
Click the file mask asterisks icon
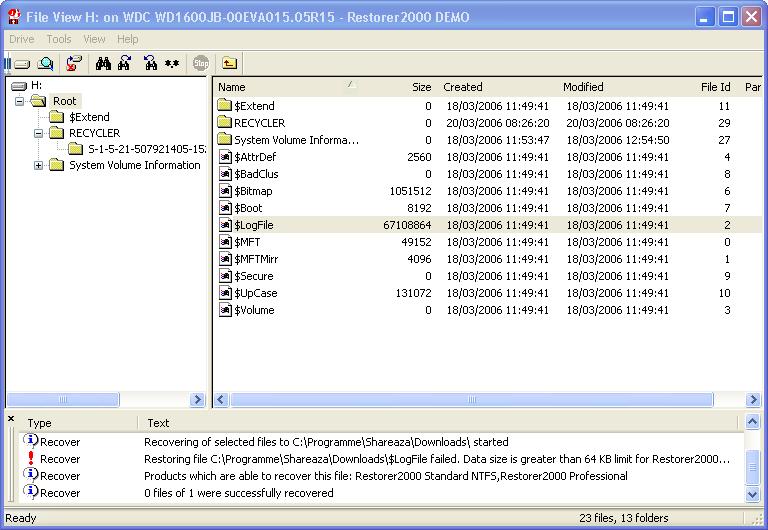pyautogui.click(x=171, y=64)
